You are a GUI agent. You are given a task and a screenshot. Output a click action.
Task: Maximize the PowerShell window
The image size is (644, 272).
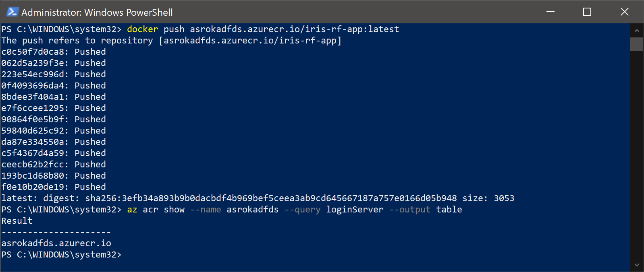[587, 12]
